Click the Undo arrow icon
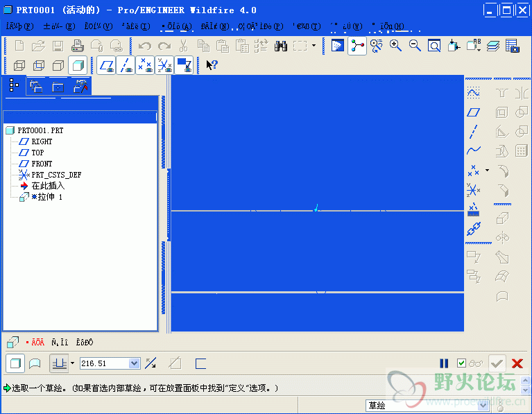The image size is (532, 414). [145, 46]
